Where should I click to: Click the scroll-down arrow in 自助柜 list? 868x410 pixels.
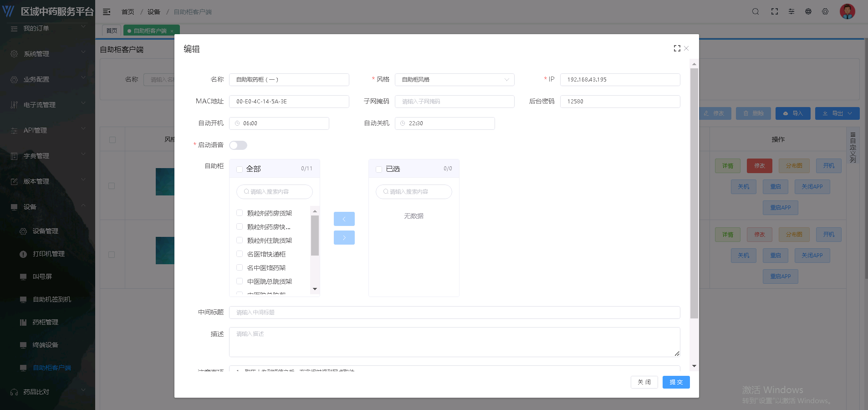click(315, 289)
